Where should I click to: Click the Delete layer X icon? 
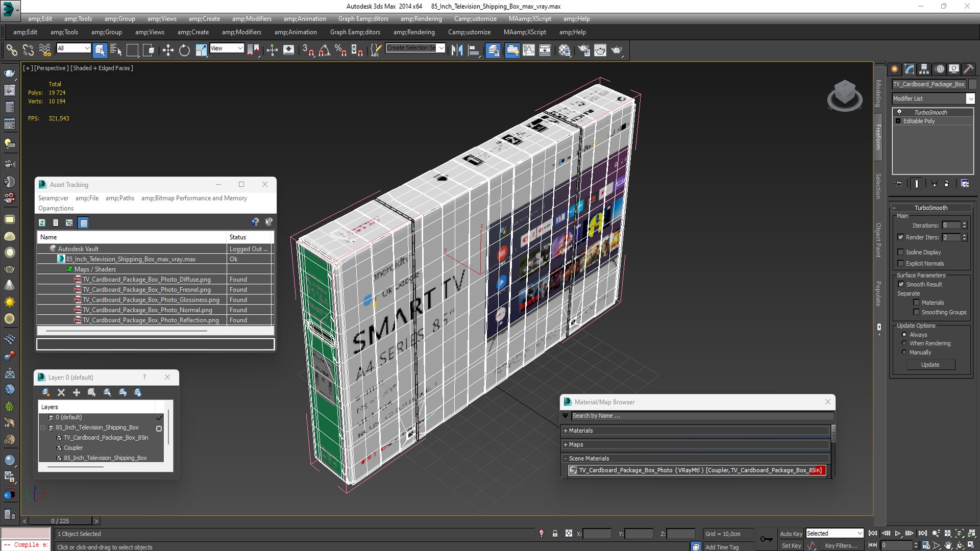[61, 392]
